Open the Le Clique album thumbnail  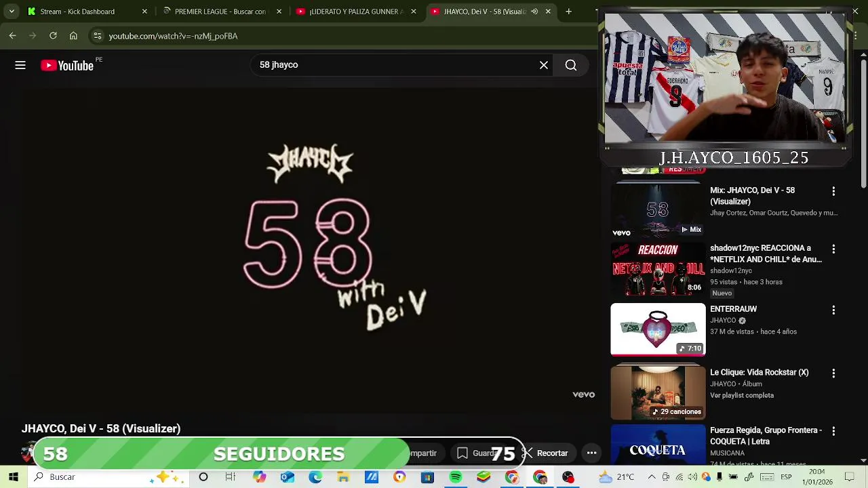[x=658, y=392]
